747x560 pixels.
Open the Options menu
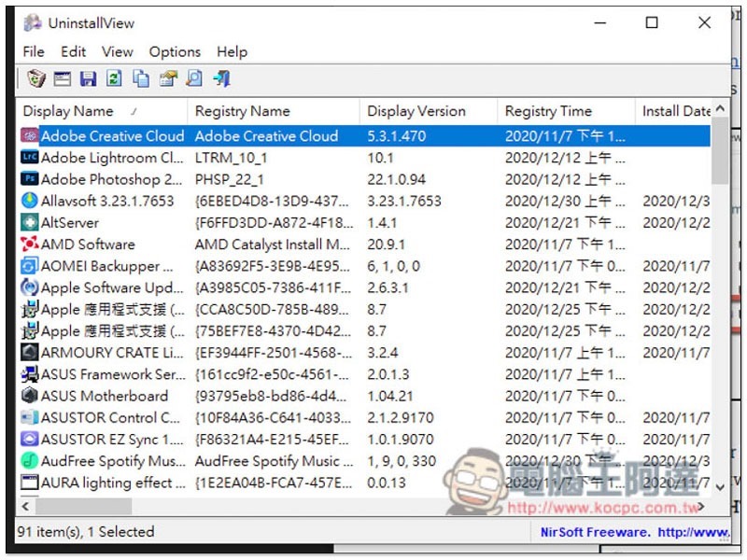175,51
